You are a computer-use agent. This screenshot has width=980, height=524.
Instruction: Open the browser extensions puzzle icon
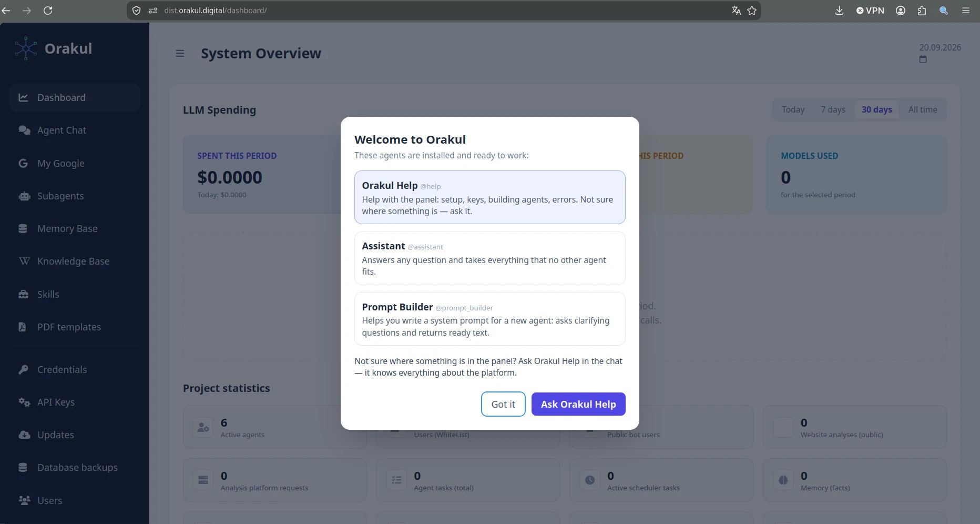(x=922, y=11)
